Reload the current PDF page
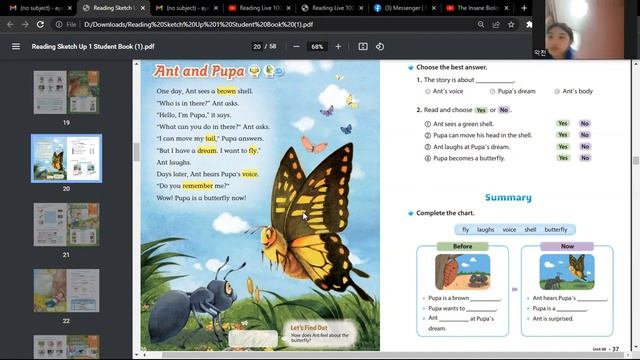This screenshot has height=360, width=640. pyautogui.click(x=40, y=24)
